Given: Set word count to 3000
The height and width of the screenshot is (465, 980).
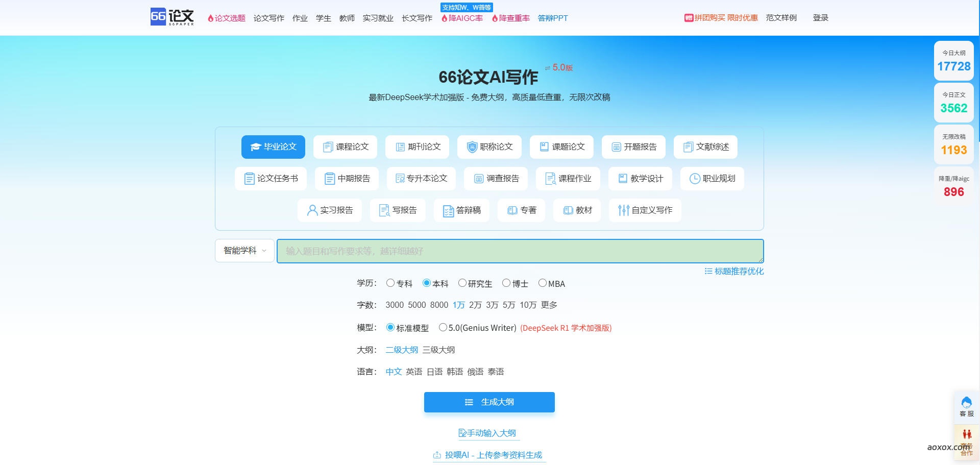Looking at the screenshot, I should coord(395,305).
